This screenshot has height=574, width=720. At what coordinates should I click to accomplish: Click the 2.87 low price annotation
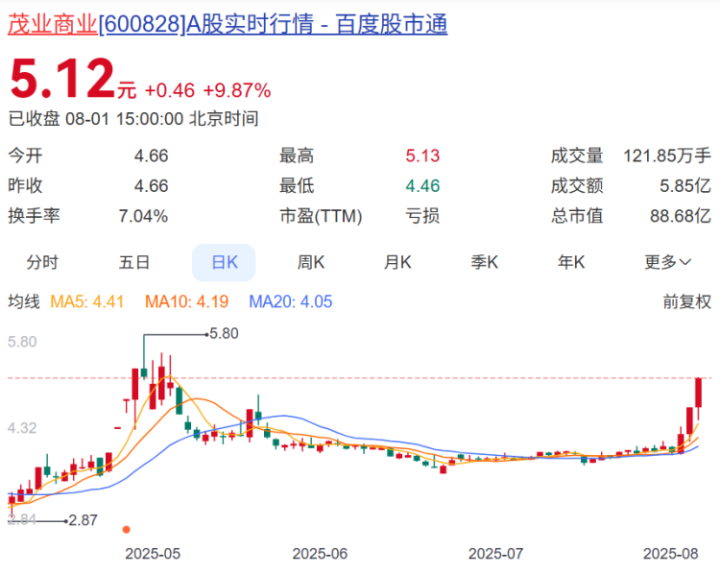click(x=83, y=520)
